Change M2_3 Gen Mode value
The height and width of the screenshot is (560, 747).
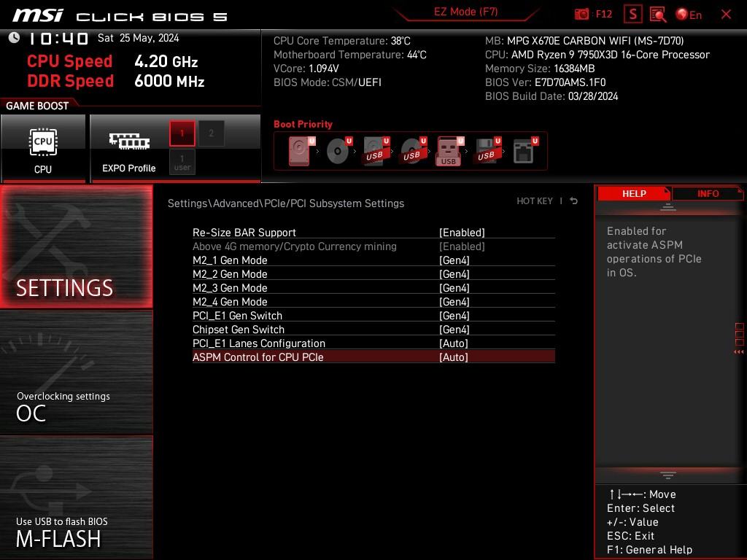point(454,287)
